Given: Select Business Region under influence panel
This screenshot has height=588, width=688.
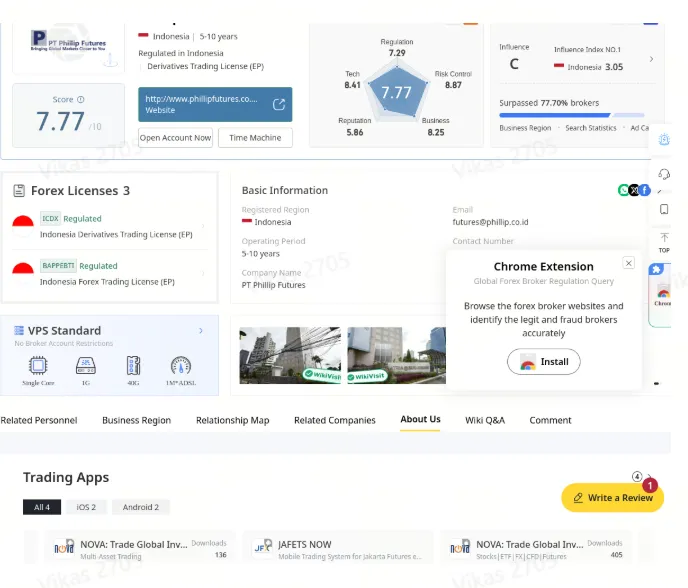Looking at the screenshot, I should point(525,128).
